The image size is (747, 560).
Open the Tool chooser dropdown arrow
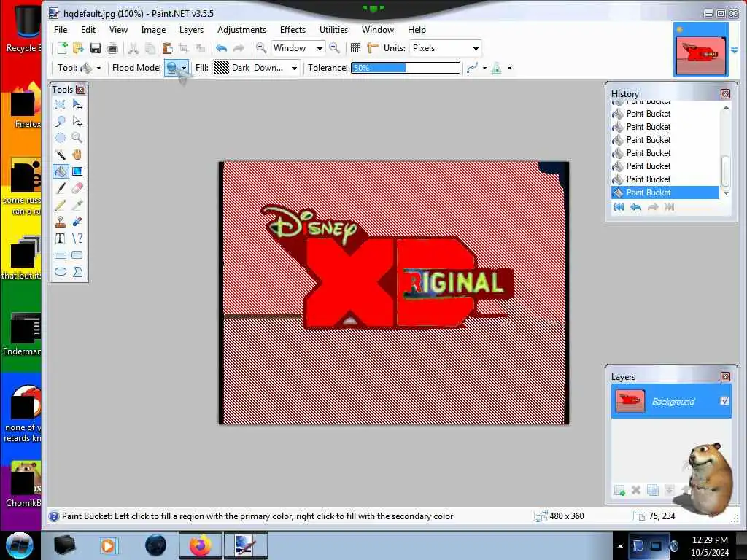98,68
